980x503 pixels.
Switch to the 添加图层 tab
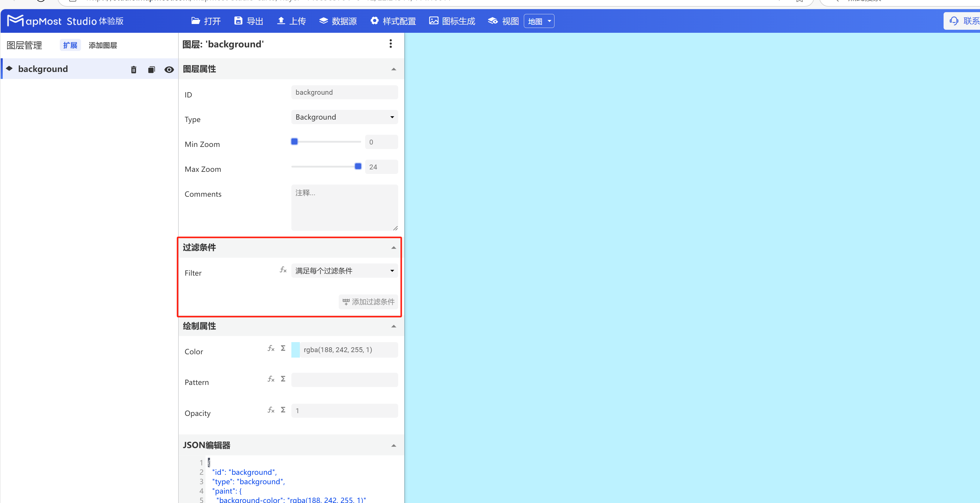(x=103, y=45)
